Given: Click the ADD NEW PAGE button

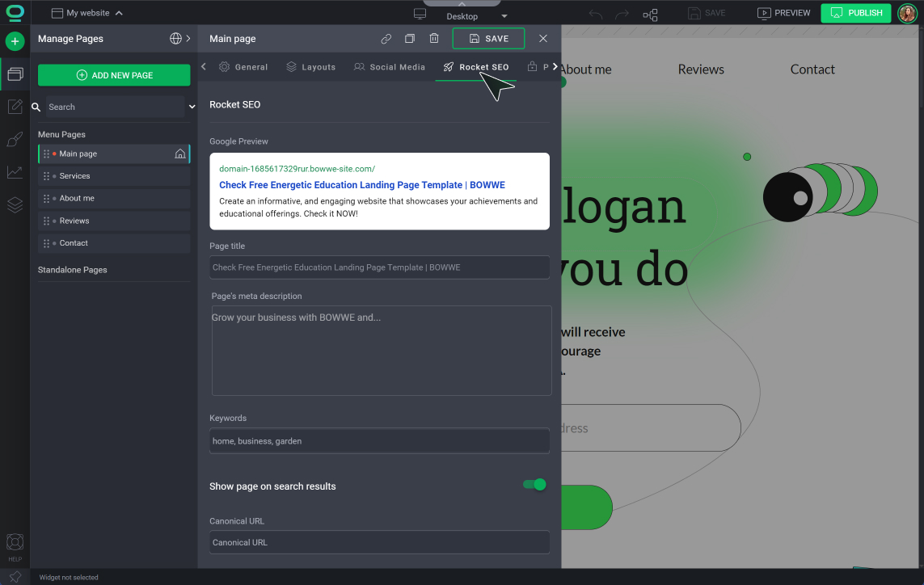Looking at the screenshot, I should [114, 75].
